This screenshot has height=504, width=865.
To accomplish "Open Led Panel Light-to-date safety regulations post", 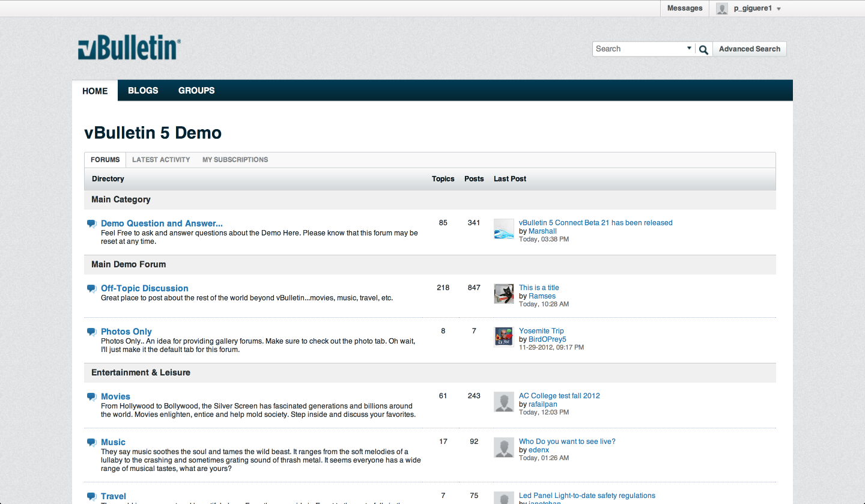I will (587, 496).
